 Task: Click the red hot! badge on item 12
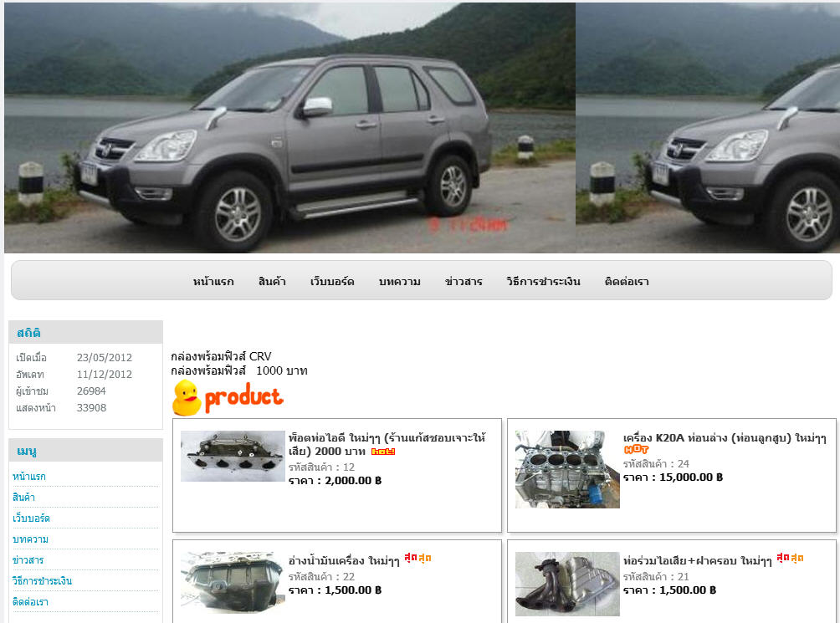click(x=383, y=452)
